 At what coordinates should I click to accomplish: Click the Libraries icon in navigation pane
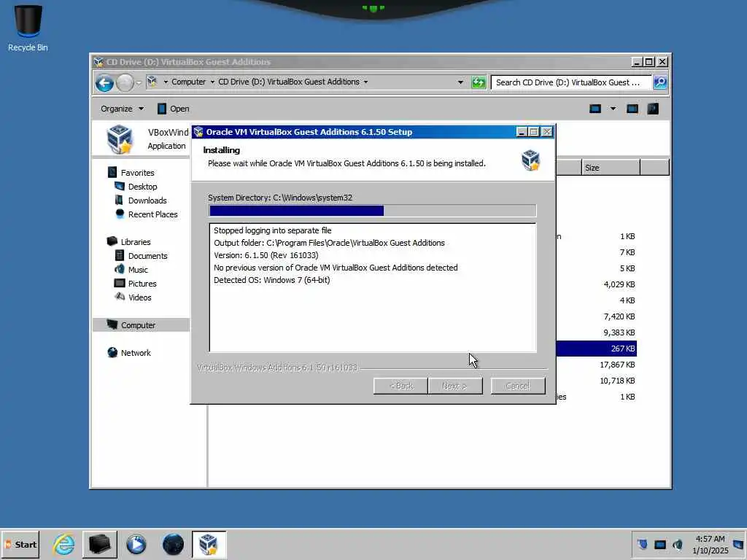point(112,241)
